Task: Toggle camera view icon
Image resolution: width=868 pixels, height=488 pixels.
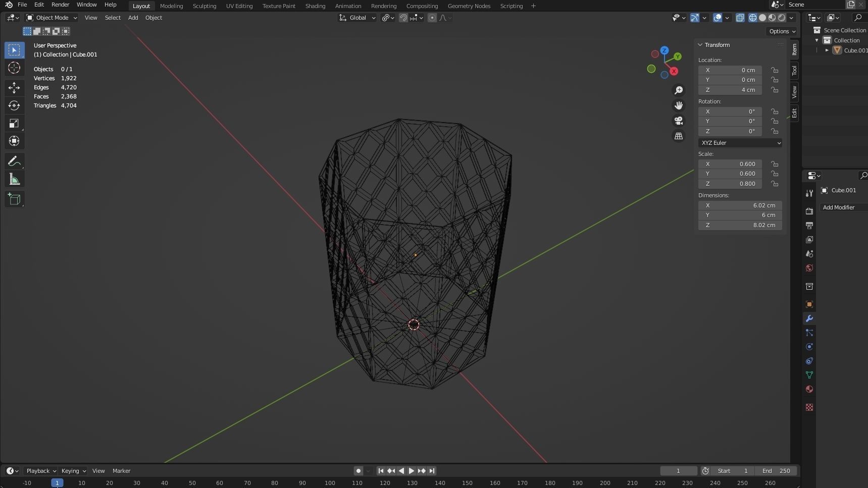Action: point(679,121)
